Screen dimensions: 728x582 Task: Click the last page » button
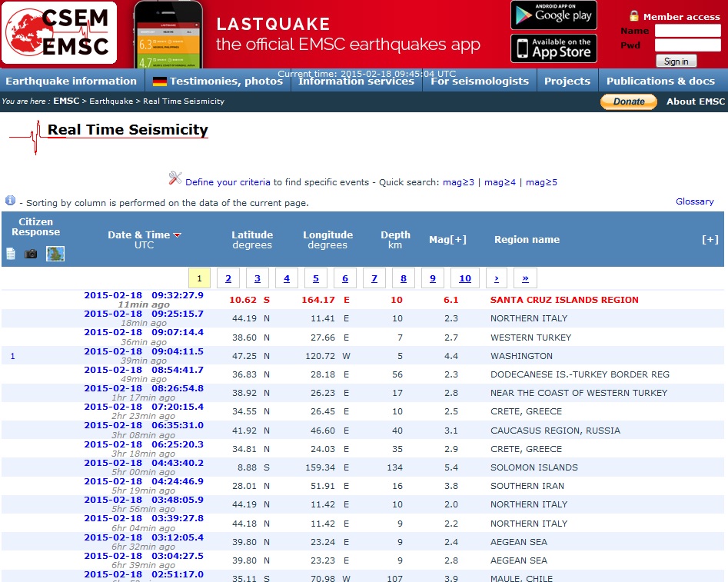[x=525, y=278]
